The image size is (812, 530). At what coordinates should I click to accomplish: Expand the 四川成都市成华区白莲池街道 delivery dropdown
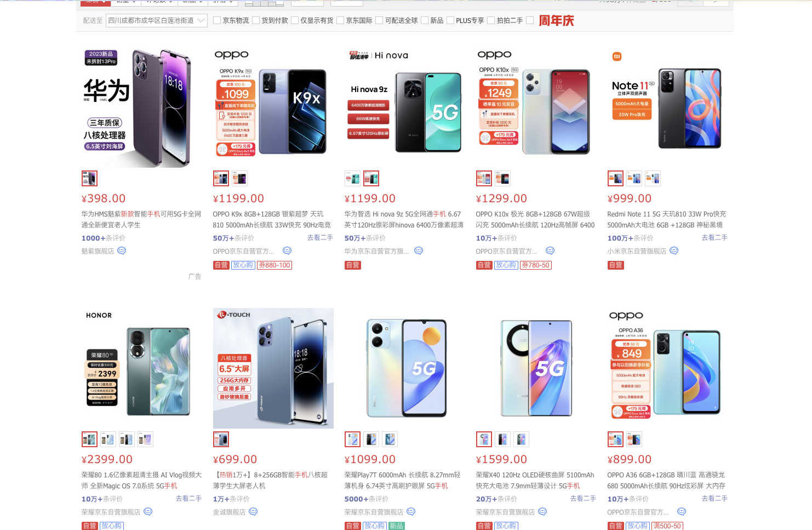click(x=157, y=20)
